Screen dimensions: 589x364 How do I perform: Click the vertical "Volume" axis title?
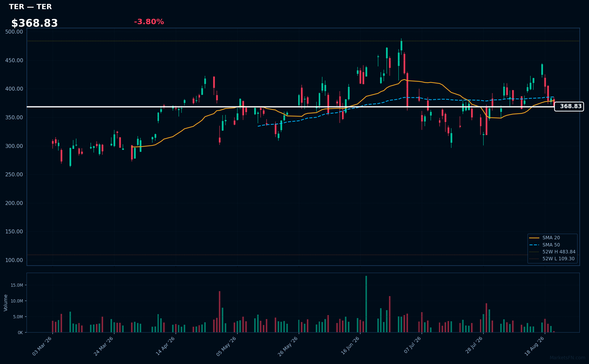pyautogui.click(x=6, y=303)
